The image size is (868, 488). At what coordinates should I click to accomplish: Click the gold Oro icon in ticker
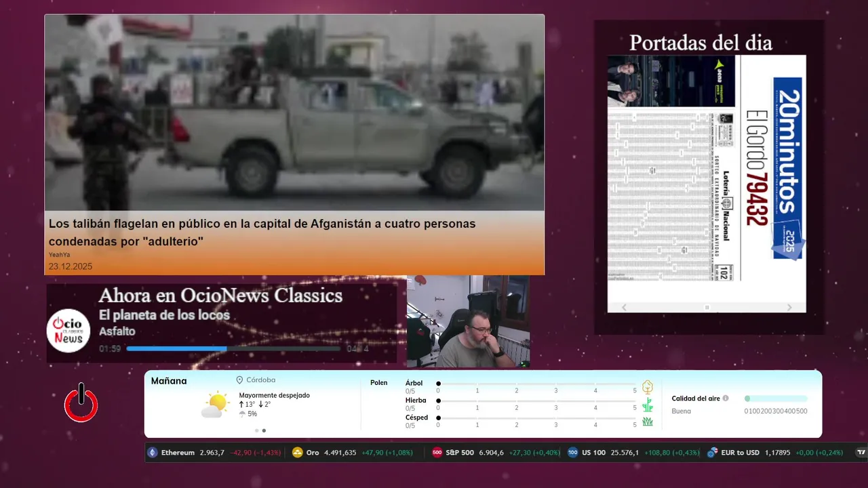point(297,453)
